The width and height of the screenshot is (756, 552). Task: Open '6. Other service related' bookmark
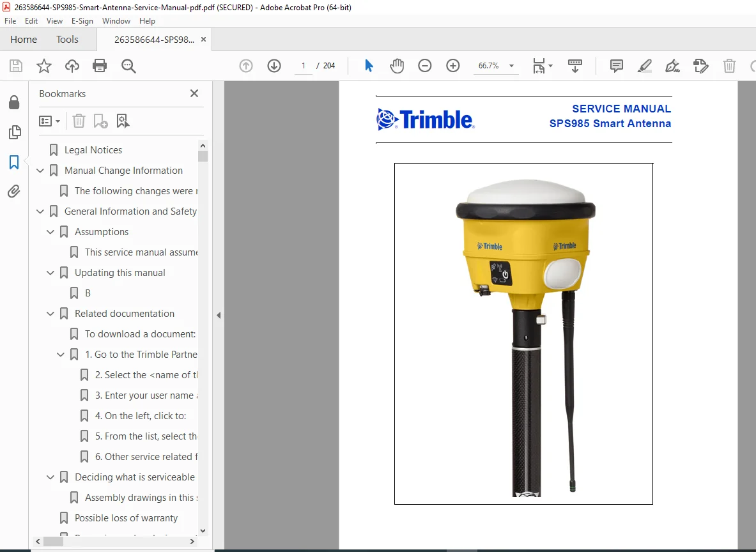pyautogui.click(x=146, y=457)
